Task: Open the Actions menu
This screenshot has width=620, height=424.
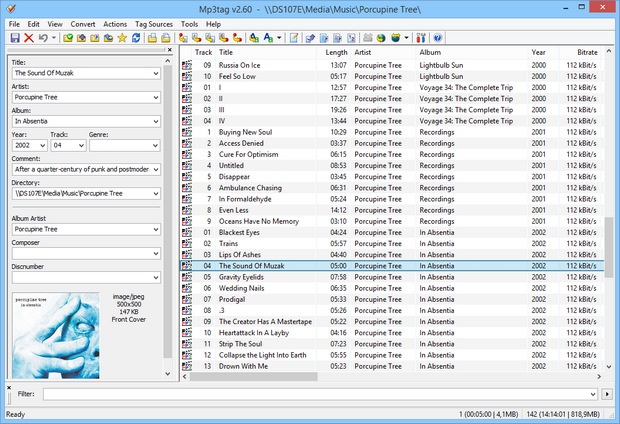Action: [115, 24]
